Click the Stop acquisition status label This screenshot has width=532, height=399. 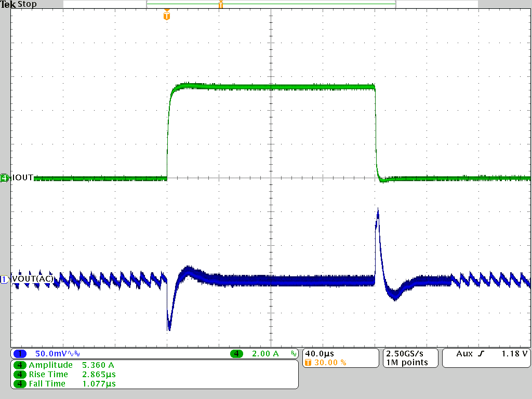coord(27,4)
